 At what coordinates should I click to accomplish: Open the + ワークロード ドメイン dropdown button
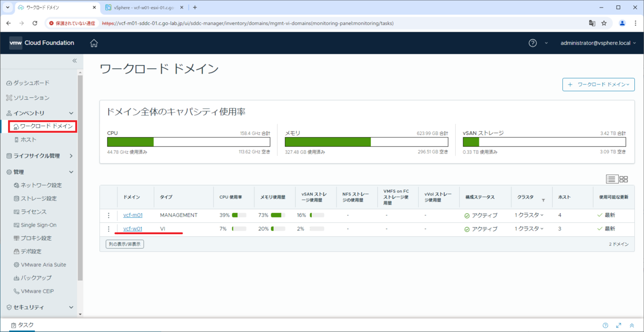(598, 85)
